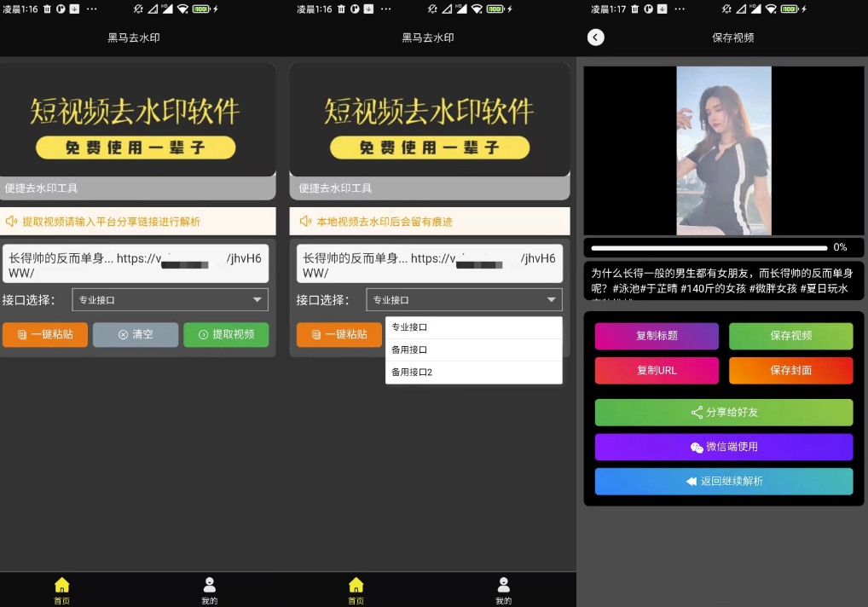Click 一键粘贴 button in middle phone screen
The width and height of the screenshot is (868, 607).
[339, 335]
